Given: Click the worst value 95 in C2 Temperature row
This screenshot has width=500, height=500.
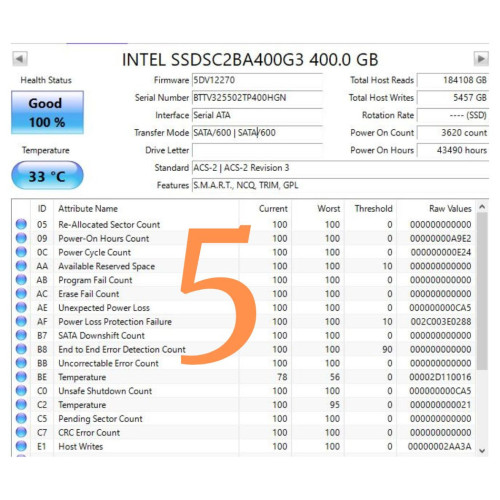Looking at the screenshot, I should pos(334,405).
